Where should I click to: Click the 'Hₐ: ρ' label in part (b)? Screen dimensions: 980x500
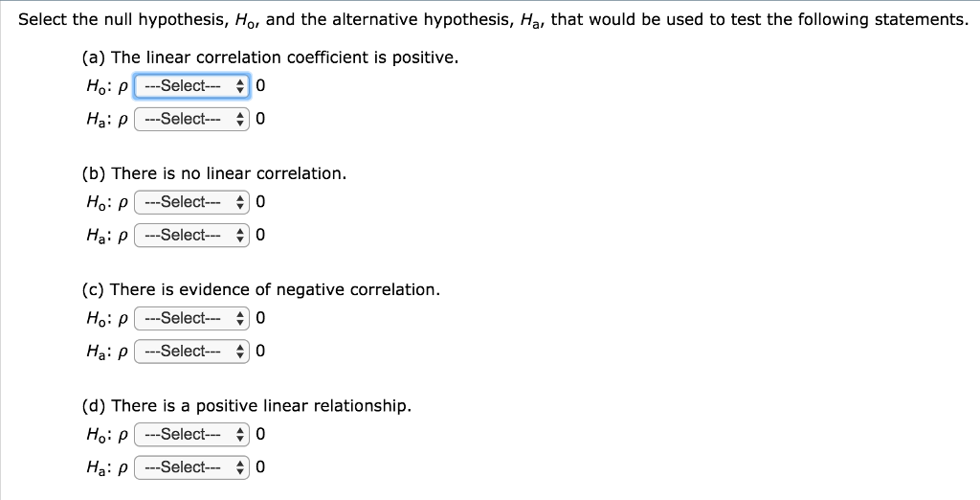107,236
